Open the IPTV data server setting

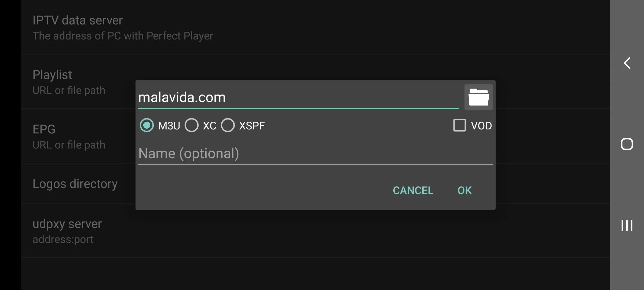pyautogui.click(x=123, y=28)
